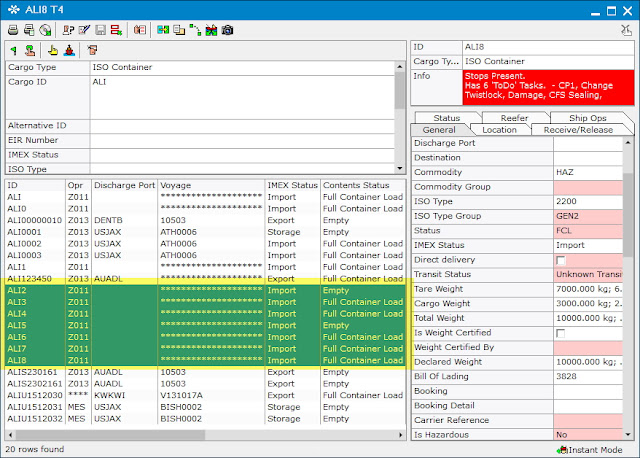The height and width of the screenshot is (458, 640).
Task: Click the colorful gift-box style icon
Action: coord(211,30)
